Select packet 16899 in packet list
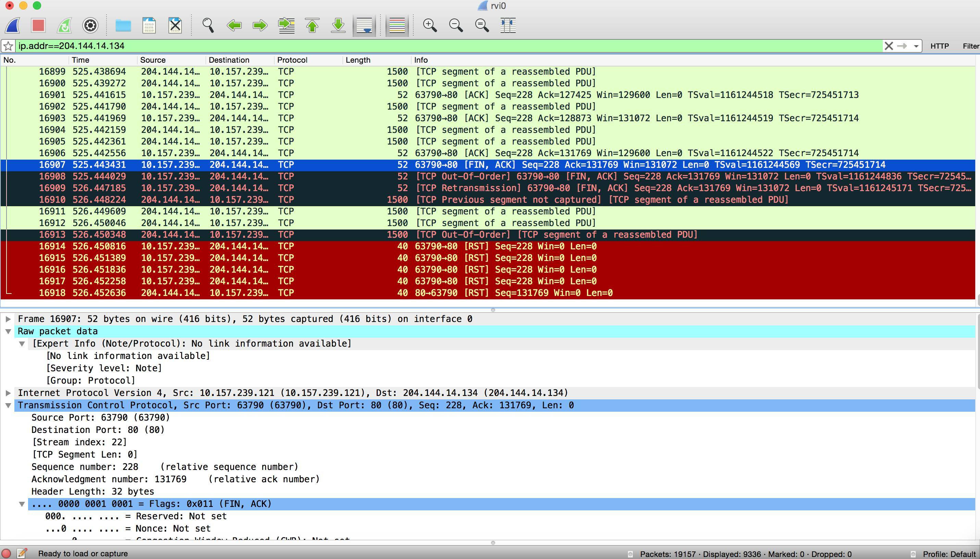The width and height of the screenshot is (980, 559). 487,72
